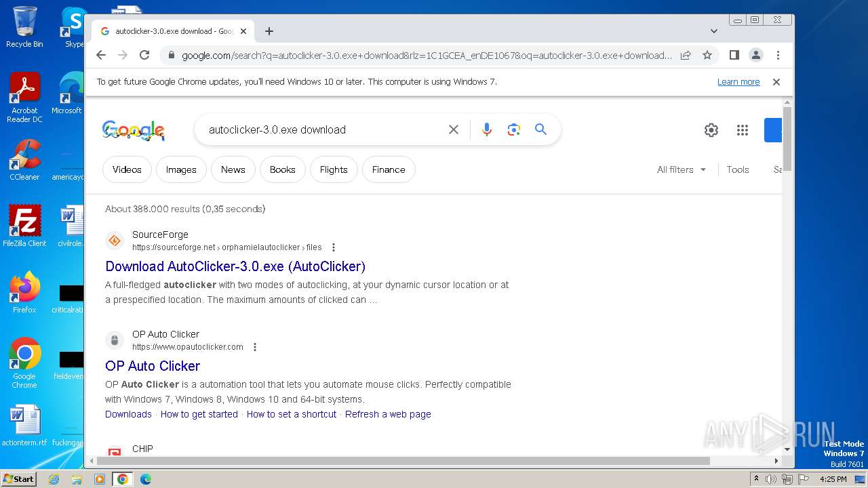Image resolution: width=868 pixels, height=488 pixels.
Task: Select Google Chrome desktop shortcut
Action: coord(24,363)
